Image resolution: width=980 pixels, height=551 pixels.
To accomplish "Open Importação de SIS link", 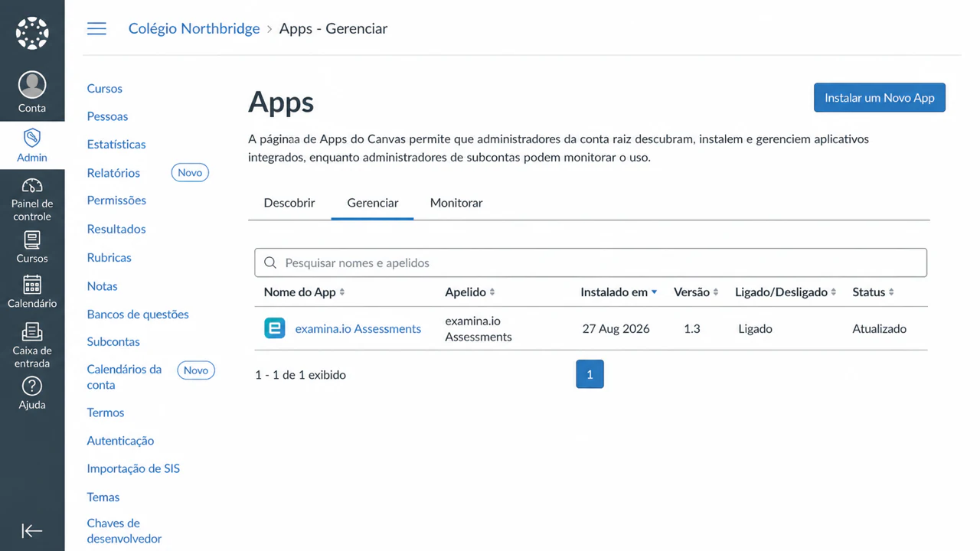I will coord(133,468).
